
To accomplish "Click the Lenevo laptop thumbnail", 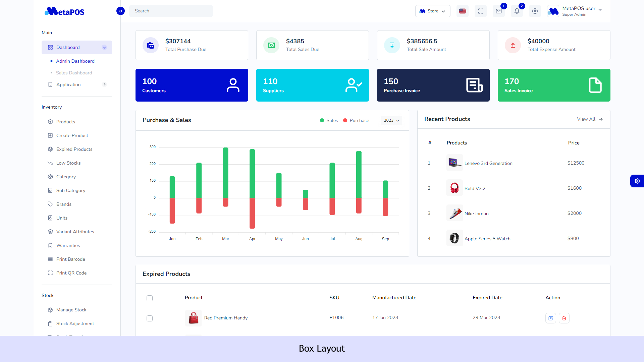I will tap(454, 163).
